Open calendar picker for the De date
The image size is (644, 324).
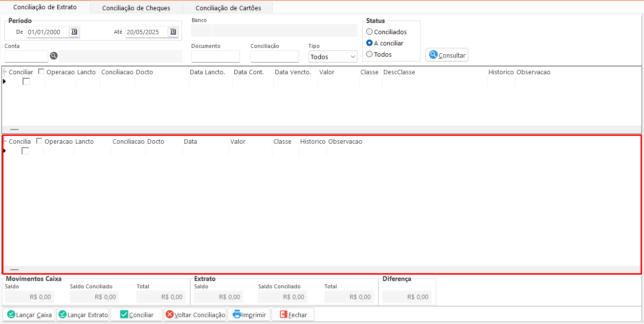pos(74,32)
